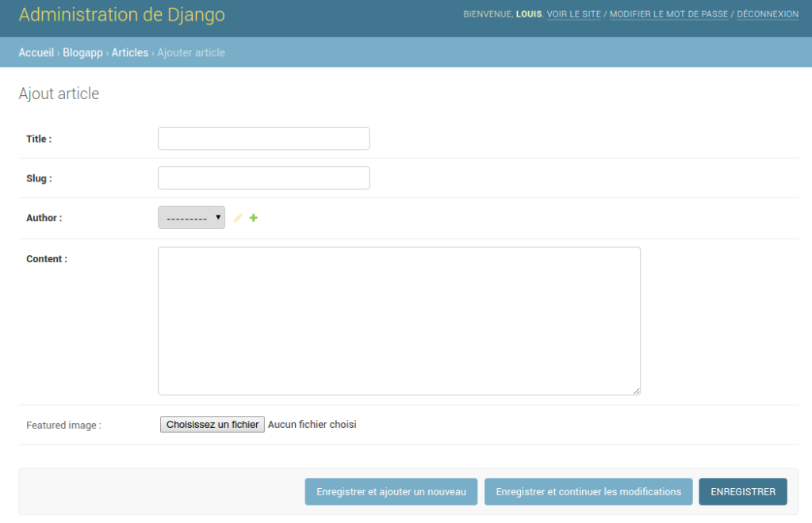The image size is (812, 523).
Task: Open 'Modifier le mot de passe'
Action: pyautogui.click(x=668, y=14)
